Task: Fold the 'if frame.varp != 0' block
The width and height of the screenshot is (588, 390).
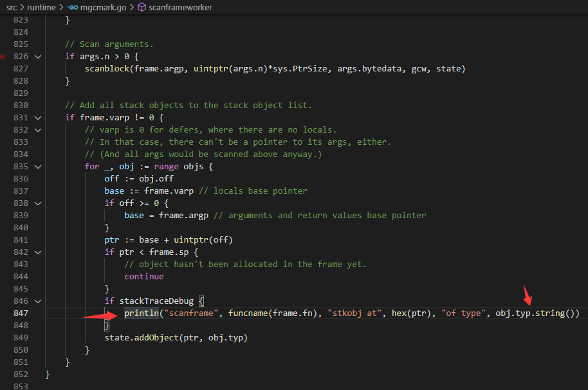Action: click(38, 118)
